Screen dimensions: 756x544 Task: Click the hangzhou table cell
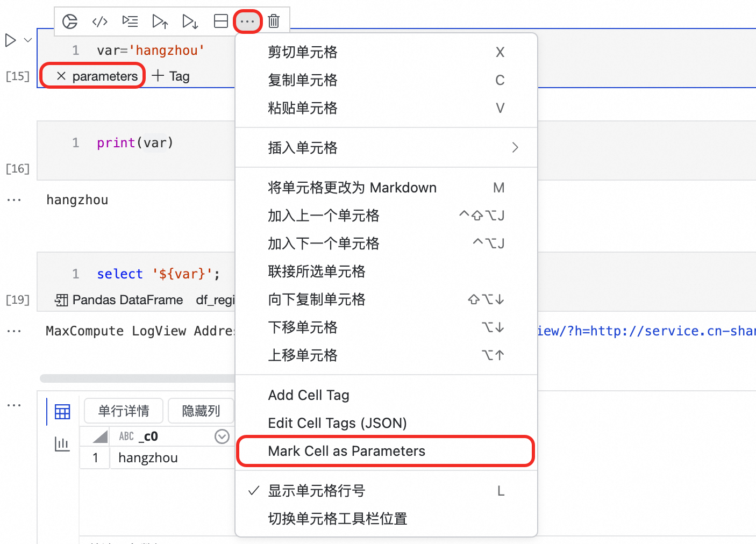[x=172, y=458]
